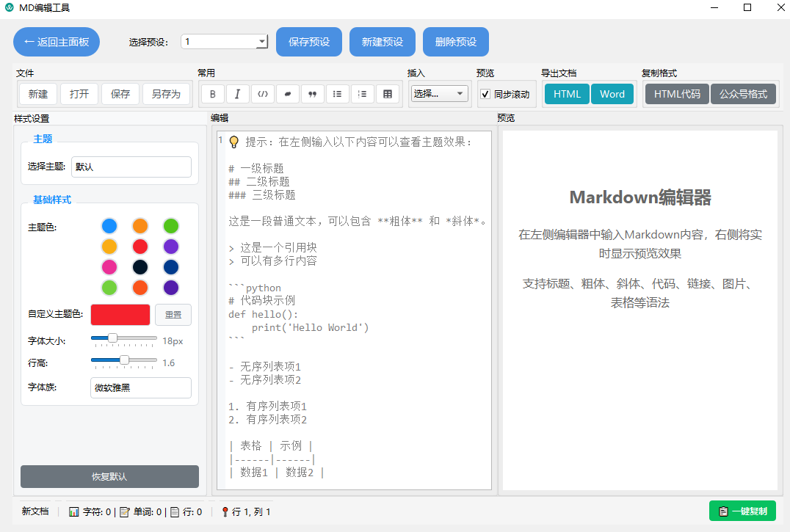This screenshot has height=532, width=790.
Task: Insert a blockquote using the quote icon
Action: (312, 94)
